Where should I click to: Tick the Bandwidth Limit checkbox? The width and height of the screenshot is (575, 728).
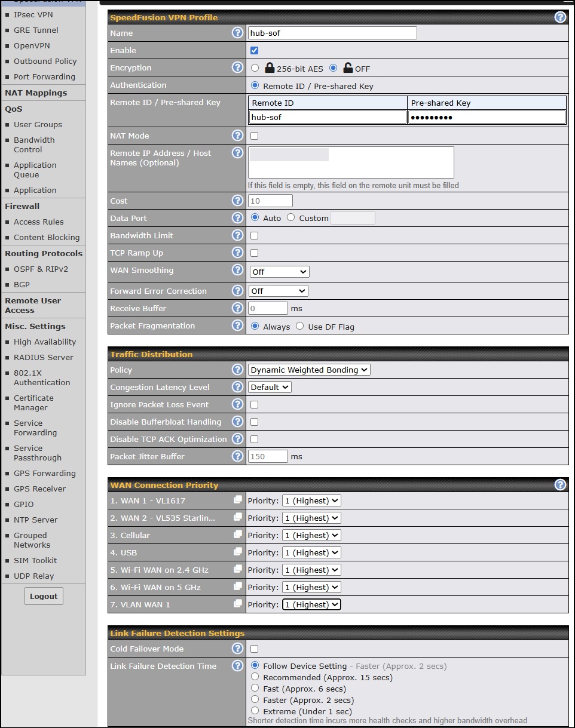coord(254,236)
